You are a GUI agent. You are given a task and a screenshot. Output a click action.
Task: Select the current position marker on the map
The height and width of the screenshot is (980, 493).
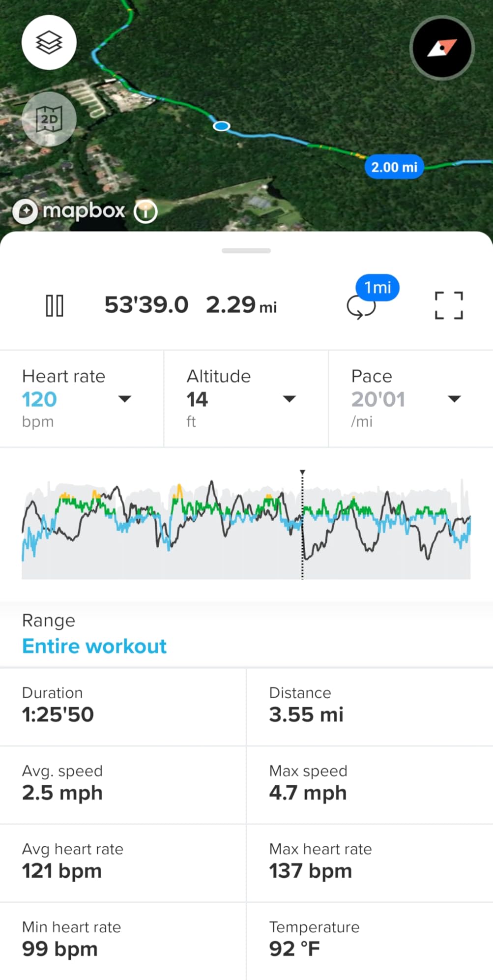pyautogui.click(x=221, y=126)
